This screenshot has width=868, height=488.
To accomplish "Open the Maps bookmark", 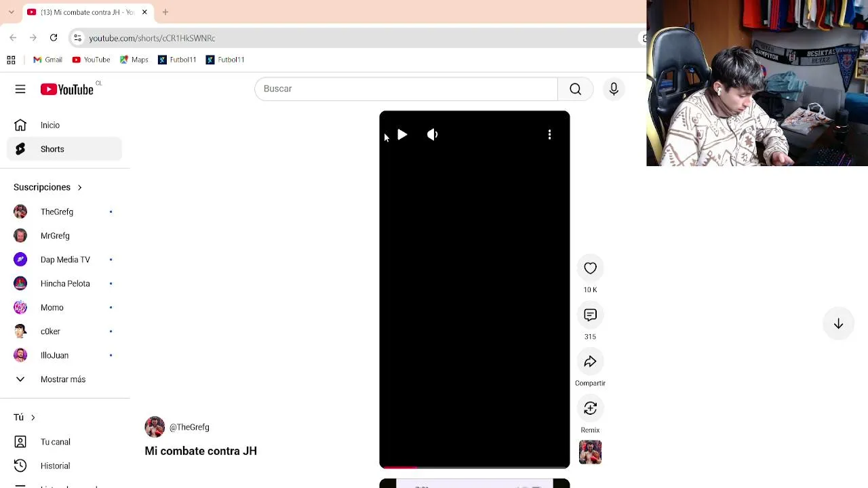I will point(134,60).
